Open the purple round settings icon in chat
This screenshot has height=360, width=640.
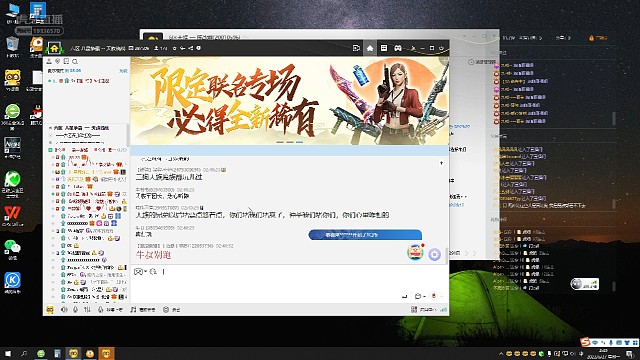tap(434, 254)
